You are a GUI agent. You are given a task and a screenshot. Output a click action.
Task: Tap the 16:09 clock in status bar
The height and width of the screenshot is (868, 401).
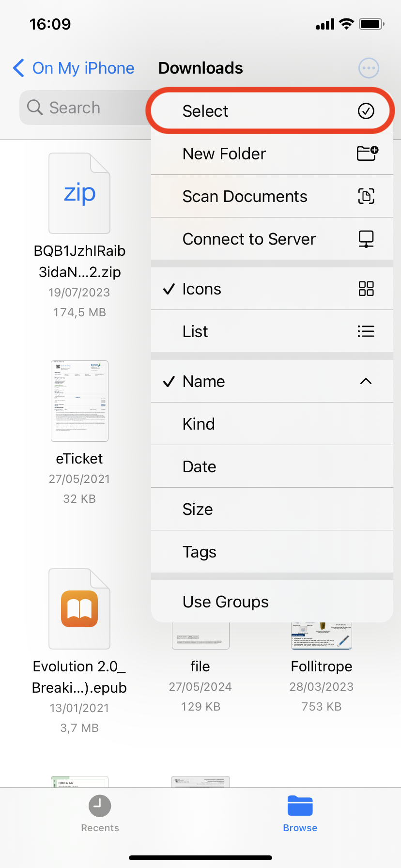pyautogui.click(x=50, y=24)
